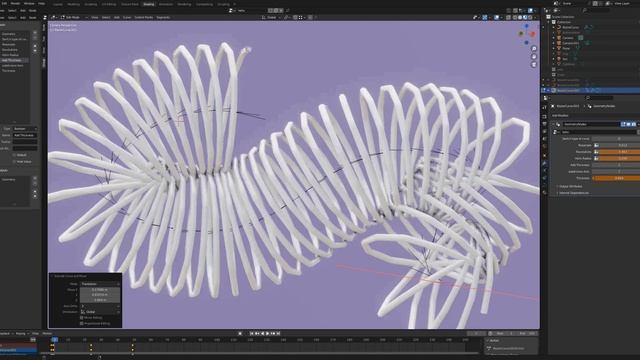Open the View menu in viewport header

click(x=95, y=18)
